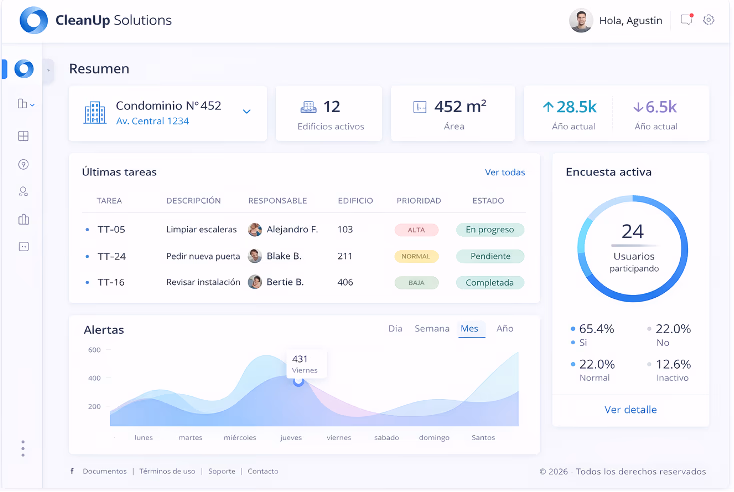Open the users sidebar icon
Viewport: 734px width, 492px height.
[24, 191]
